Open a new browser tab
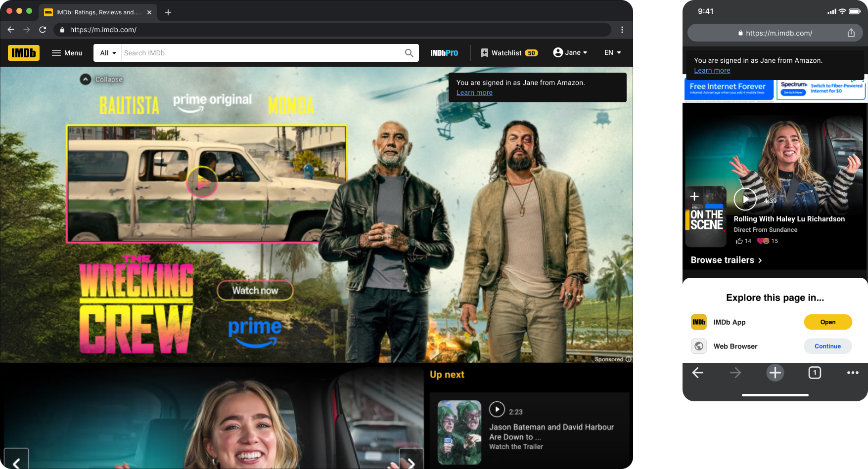868x469 pixels. (x=168, y=12)
